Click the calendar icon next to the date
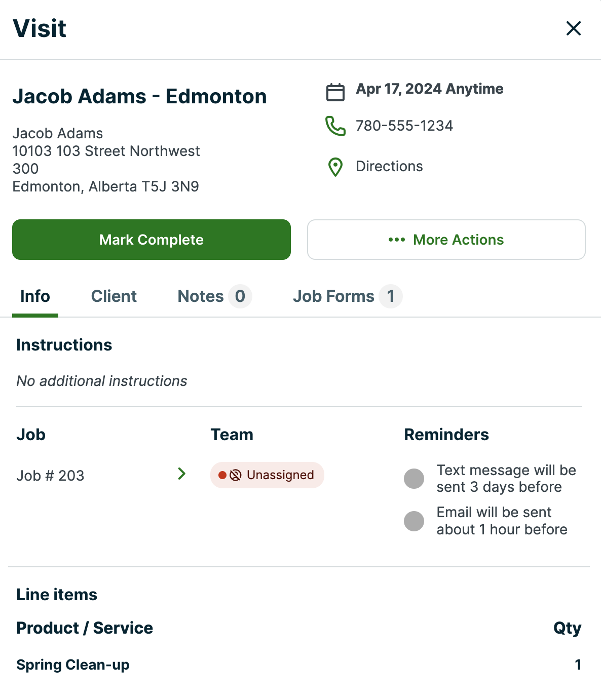This screenshot has height=700, width=601. coord(335,92)
